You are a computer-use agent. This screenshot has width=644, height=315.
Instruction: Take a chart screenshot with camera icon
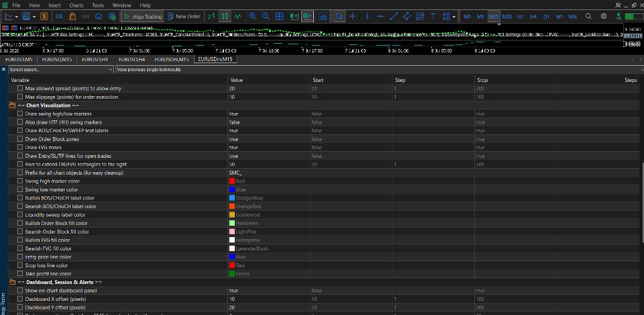pyautogui.click(x=323, y=16)
